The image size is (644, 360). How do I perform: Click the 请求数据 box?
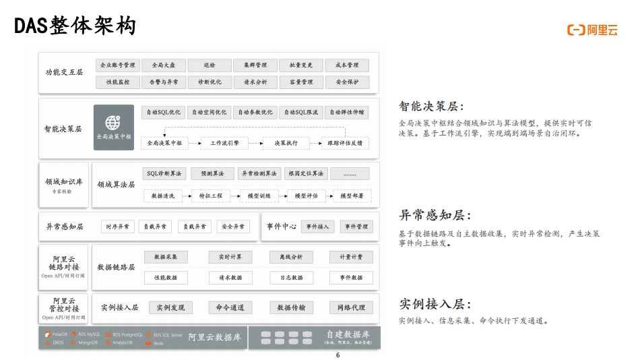tap(230, 277)
